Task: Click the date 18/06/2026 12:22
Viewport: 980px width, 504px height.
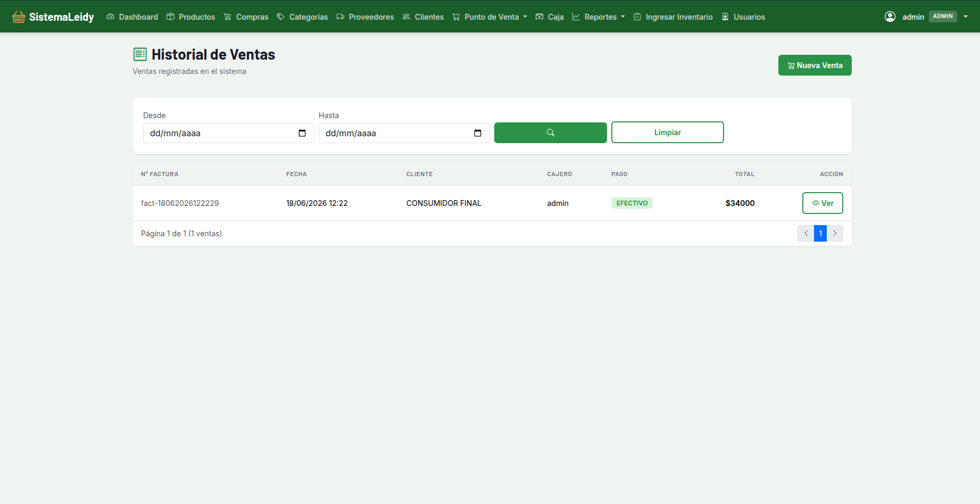Action: point(317,203)
